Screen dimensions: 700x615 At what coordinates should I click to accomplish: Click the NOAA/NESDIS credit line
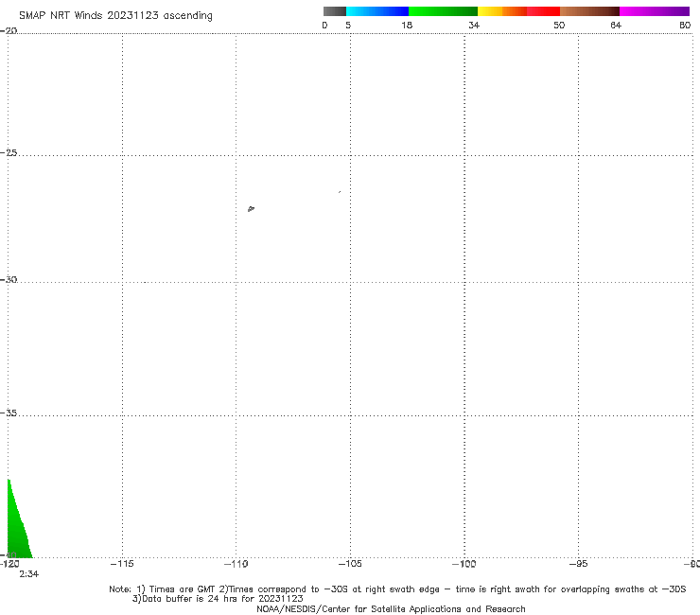click(391, 609)
